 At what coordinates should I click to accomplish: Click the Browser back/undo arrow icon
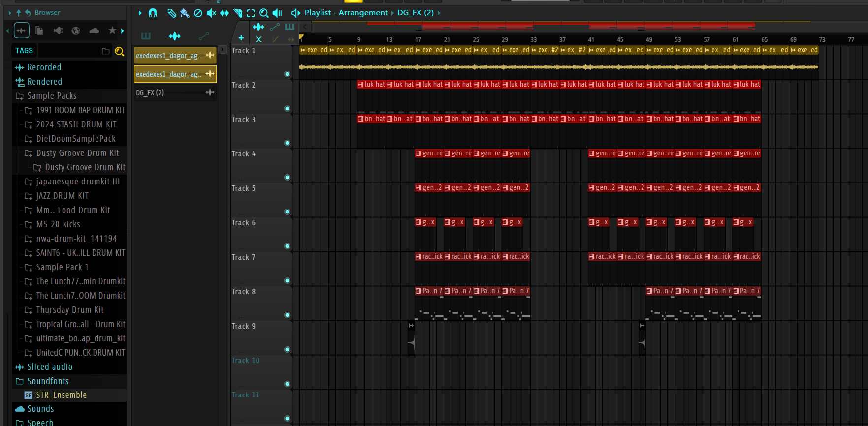[x=28, y=13]
